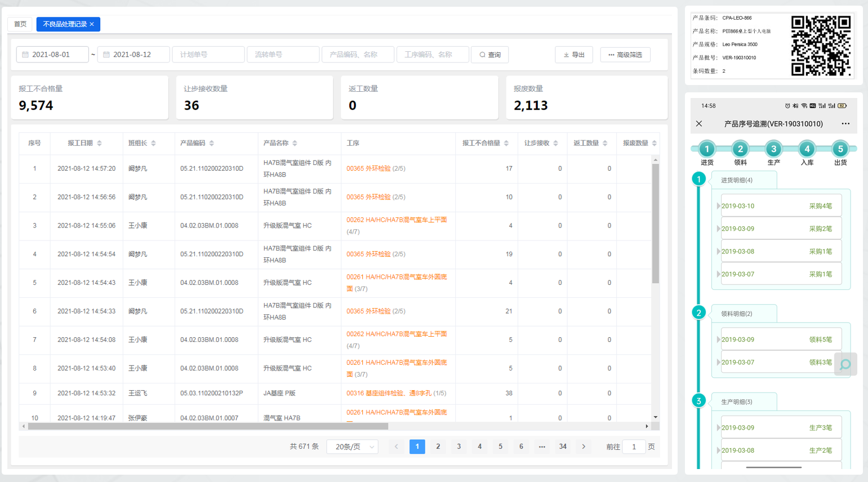The image size is (868, 482).
Task: Click the 计划单号 input field
Action: pyautogui.click(x=208, y=55)
